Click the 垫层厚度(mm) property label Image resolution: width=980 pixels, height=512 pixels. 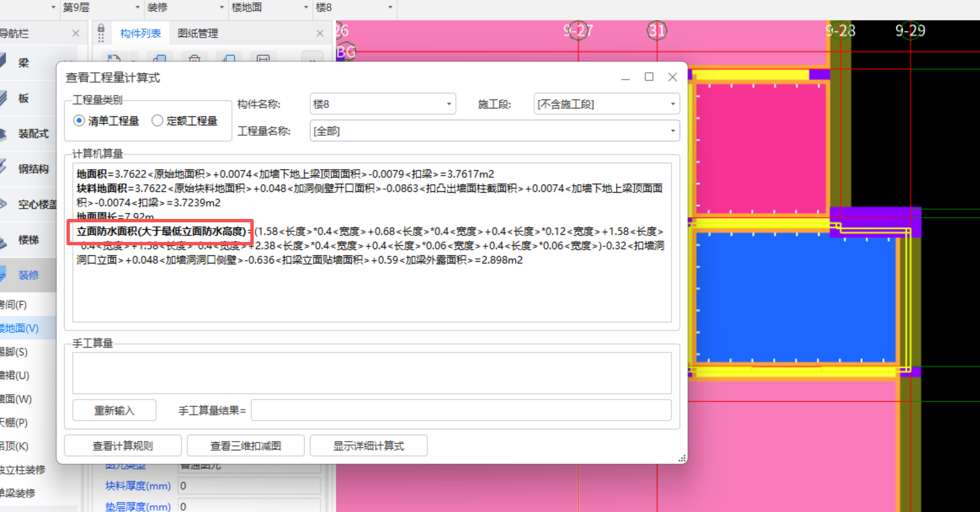(x=138, y=506)
